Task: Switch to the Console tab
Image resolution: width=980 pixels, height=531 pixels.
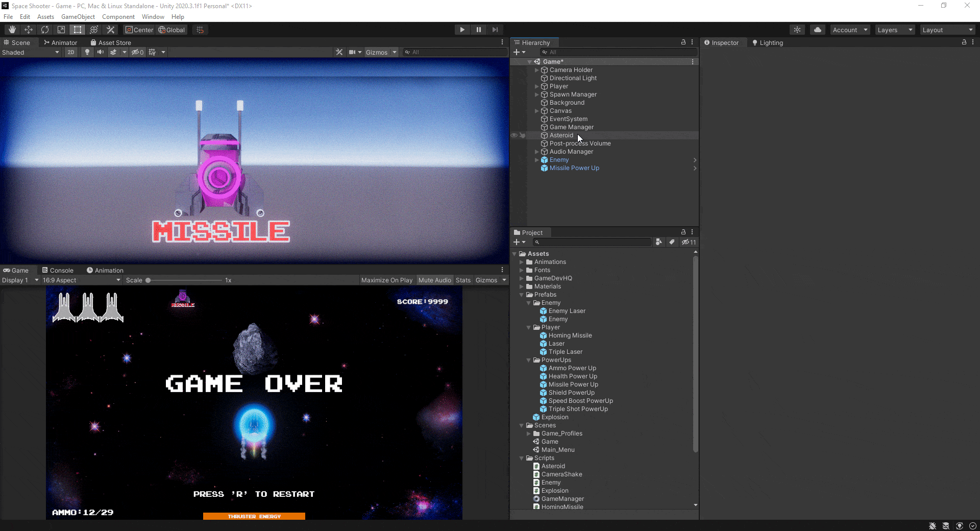Action: [x=58, y=270]
